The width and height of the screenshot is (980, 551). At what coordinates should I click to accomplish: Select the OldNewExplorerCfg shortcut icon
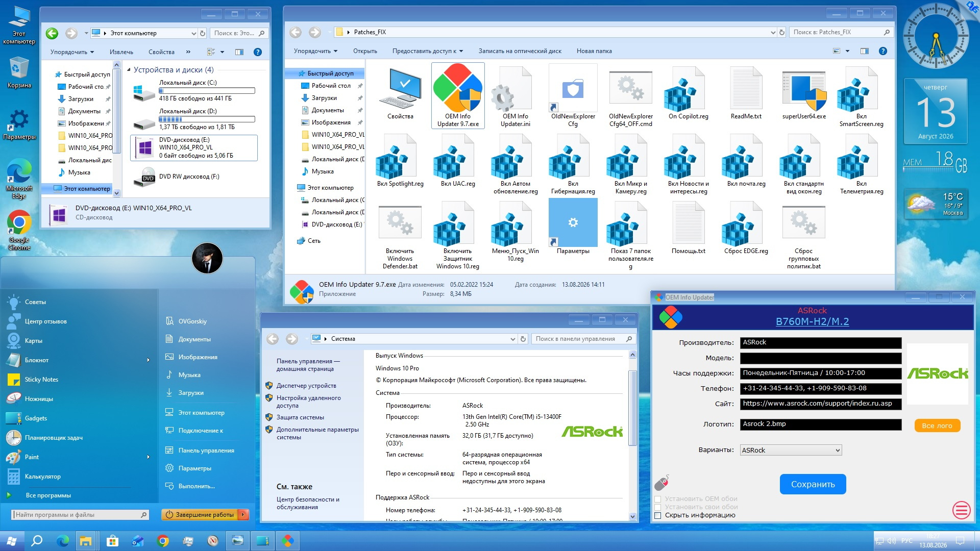[x=573, y=88]
